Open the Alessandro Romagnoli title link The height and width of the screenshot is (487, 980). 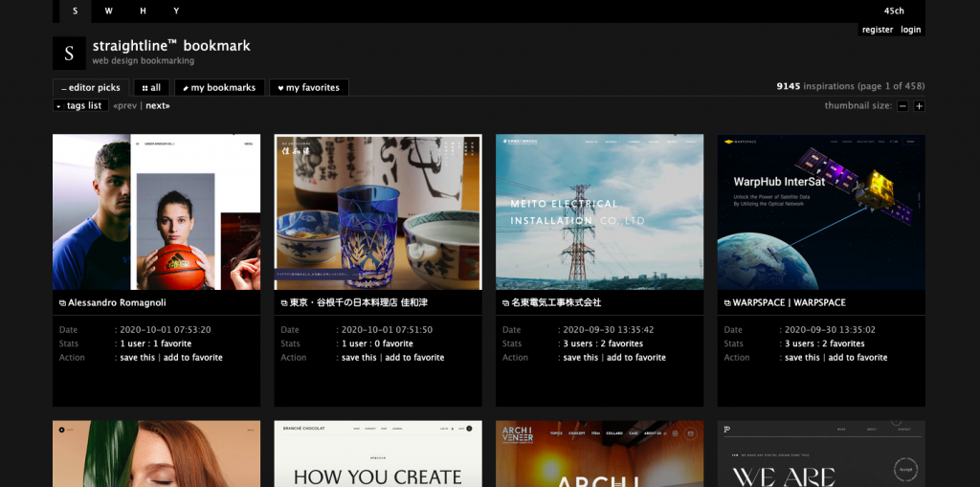[117, 302]
